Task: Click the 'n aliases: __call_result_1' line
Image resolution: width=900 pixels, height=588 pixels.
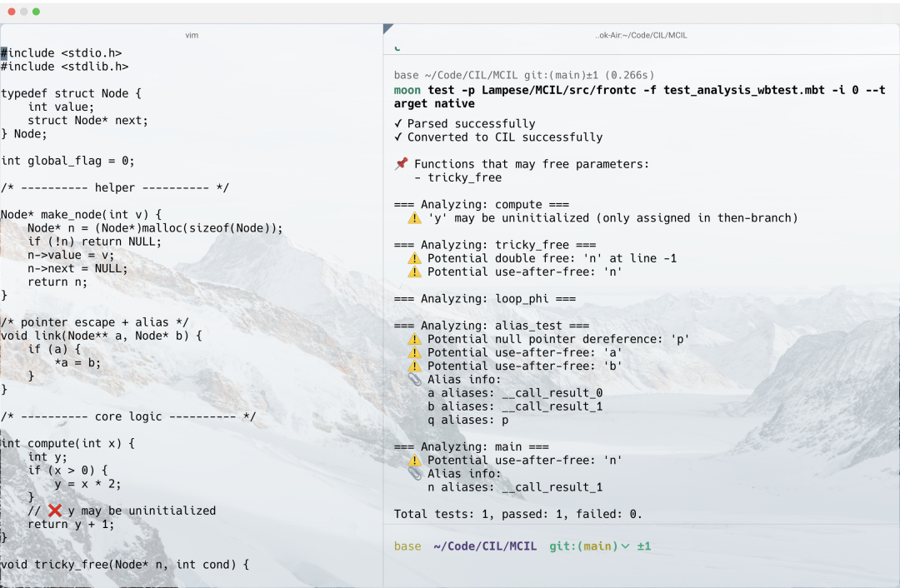Action: coord(516,487)
